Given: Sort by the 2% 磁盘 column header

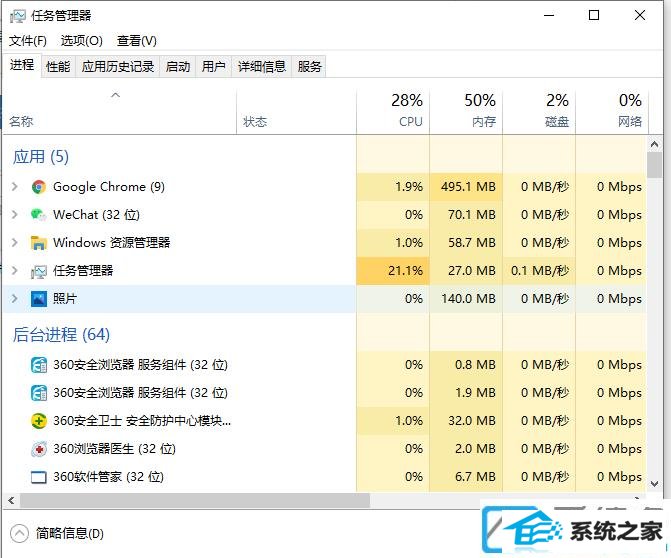Looking at the screenshot, I should coord(539,112).
